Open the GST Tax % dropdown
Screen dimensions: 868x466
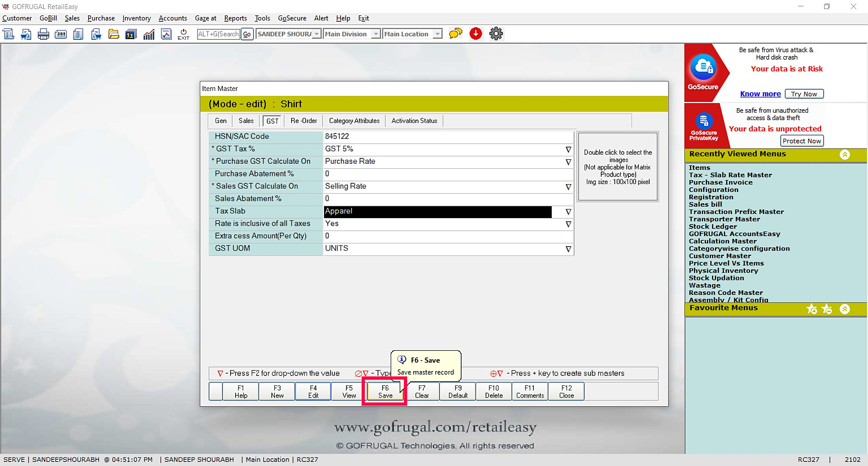(x=568, y=149)
